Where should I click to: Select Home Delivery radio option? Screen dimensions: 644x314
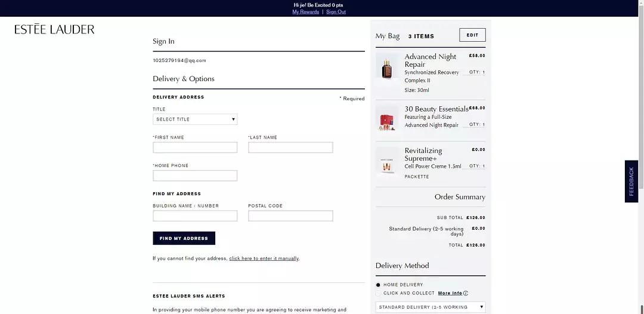tap(378, 285)
